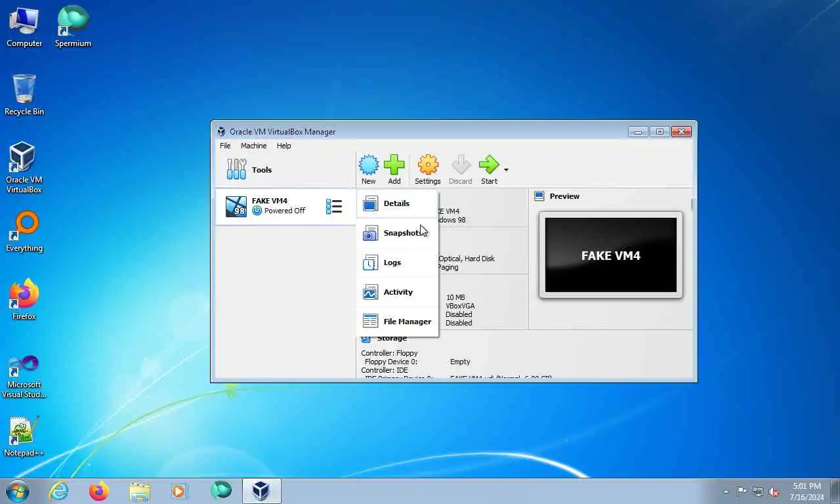Expand the Start button dropdown arrow

506,170
